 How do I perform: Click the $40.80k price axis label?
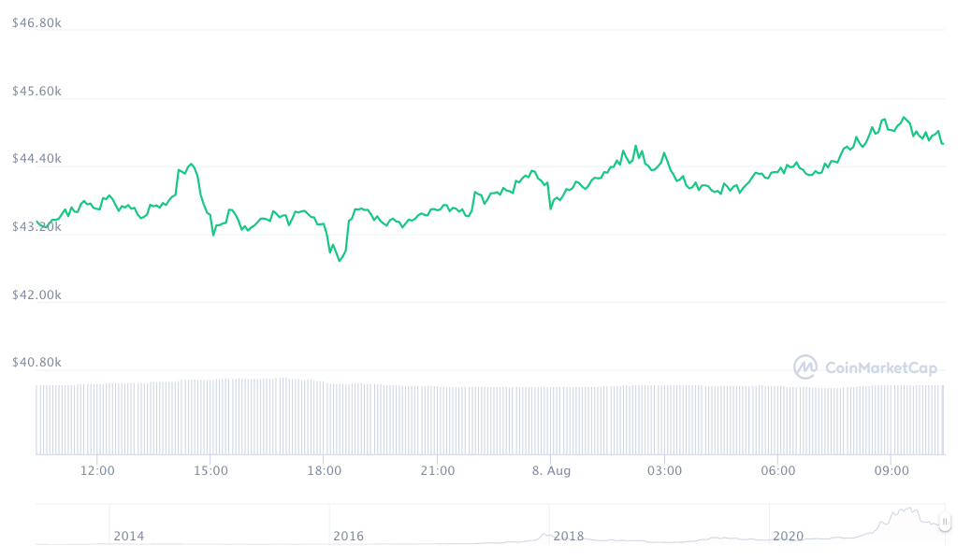click(36, 362)
